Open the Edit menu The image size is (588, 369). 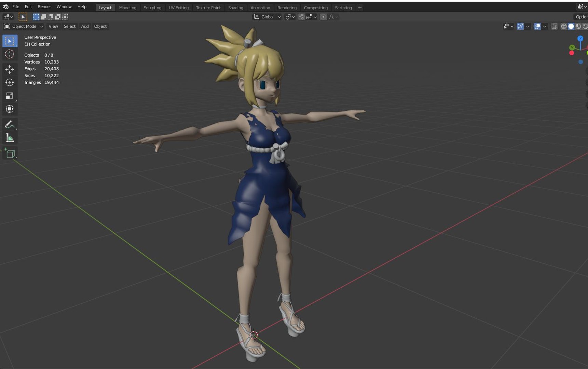28,7
